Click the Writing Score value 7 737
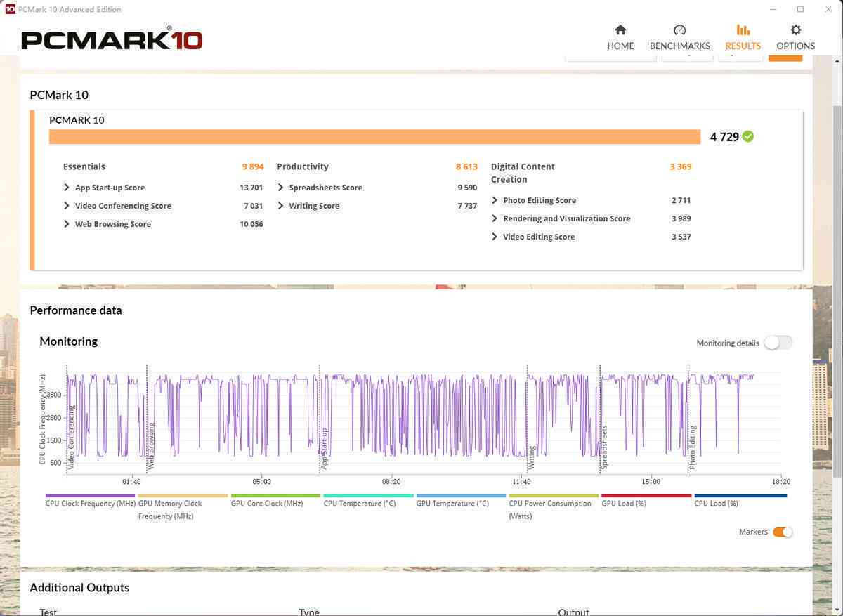 coord(467,206)
